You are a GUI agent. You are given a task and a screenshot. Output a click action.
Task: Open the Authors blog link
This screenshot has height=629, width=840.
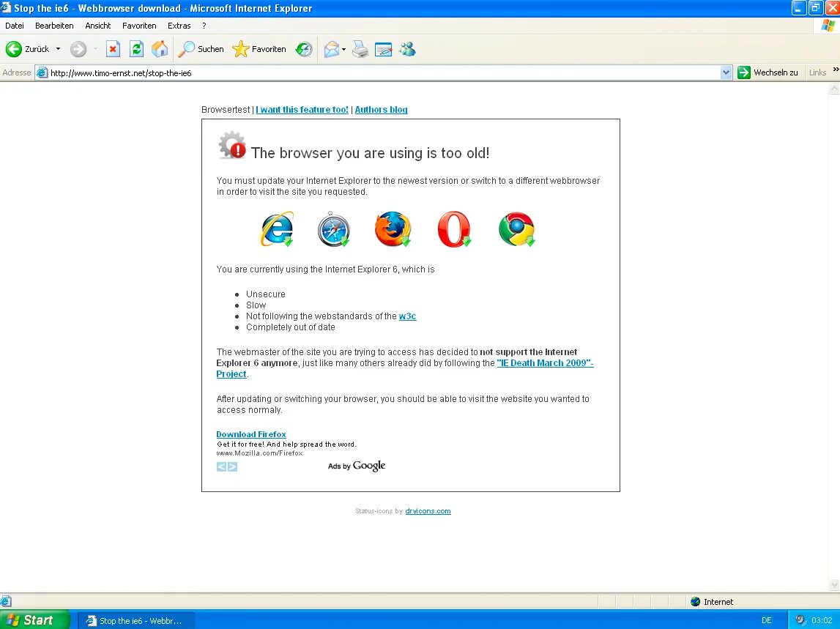point(382,110)
